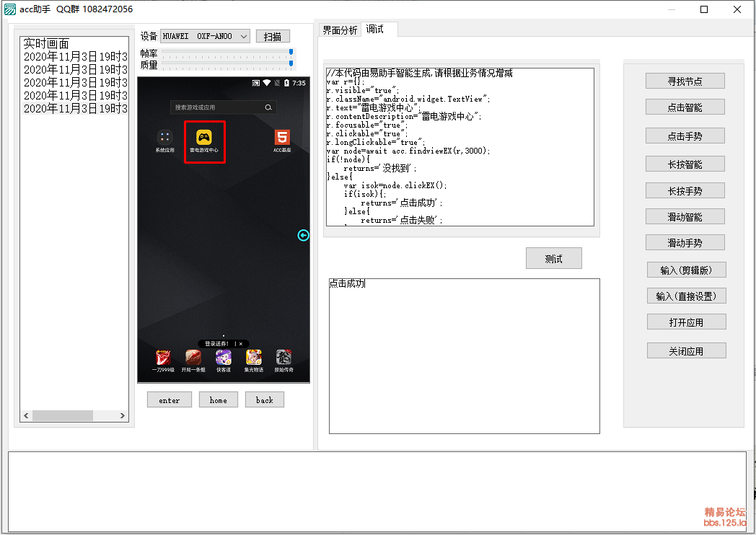Open the 系统应用 folder icon
This screenshot has height=535, width=756.
164,137
